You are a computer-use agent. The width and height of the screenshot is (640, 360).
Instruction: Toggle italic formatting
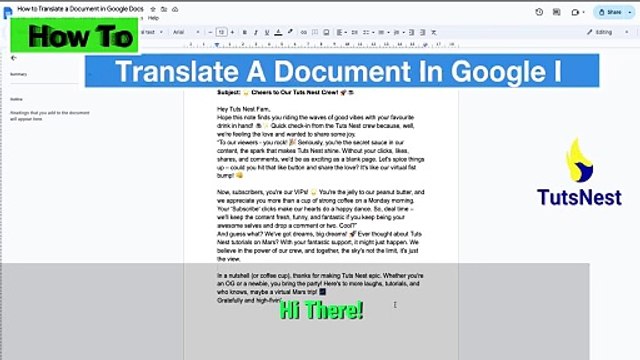point(256,32)
